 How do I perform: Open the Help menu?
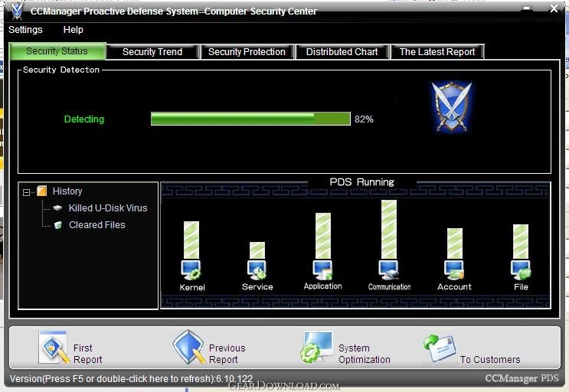pos(74,30)
